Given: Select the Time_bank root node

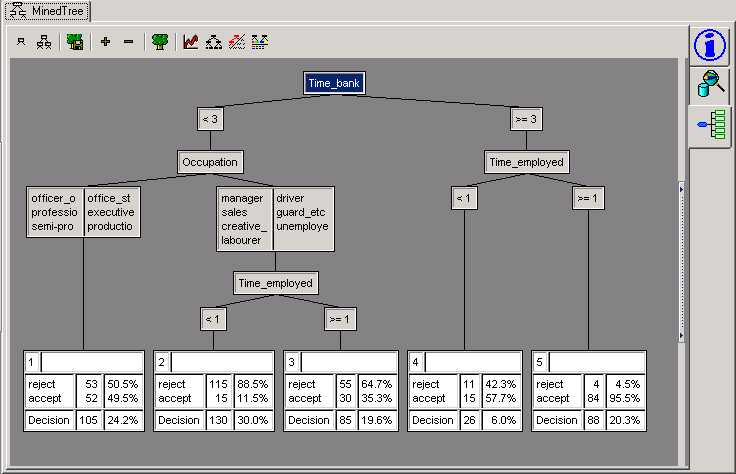Looking at the screenshot, I should pos(335,83).
